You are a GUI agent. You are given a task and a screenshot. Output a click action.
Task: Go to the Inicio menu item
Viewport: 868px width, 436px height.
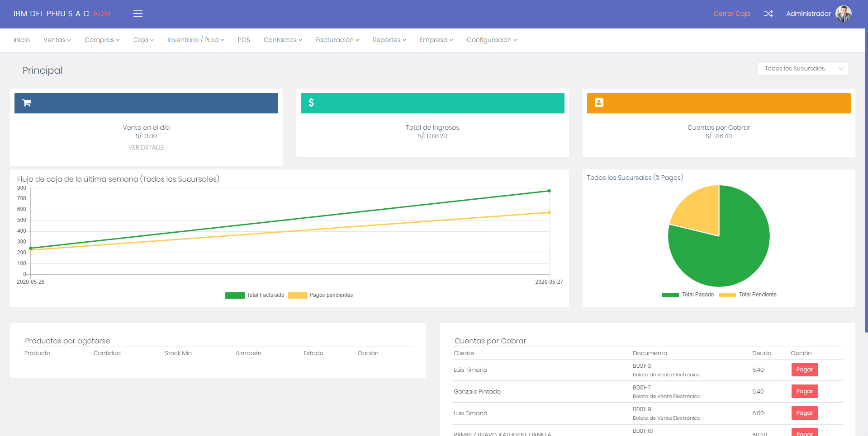tap(22, 40)
